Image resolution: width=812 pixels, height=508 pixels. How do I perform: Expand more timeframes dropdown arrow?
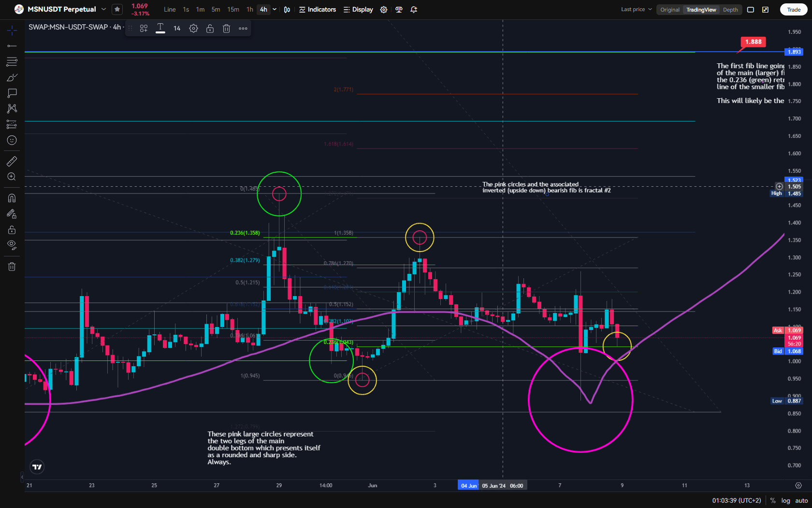pyautogui.click(x=275, y=10)
